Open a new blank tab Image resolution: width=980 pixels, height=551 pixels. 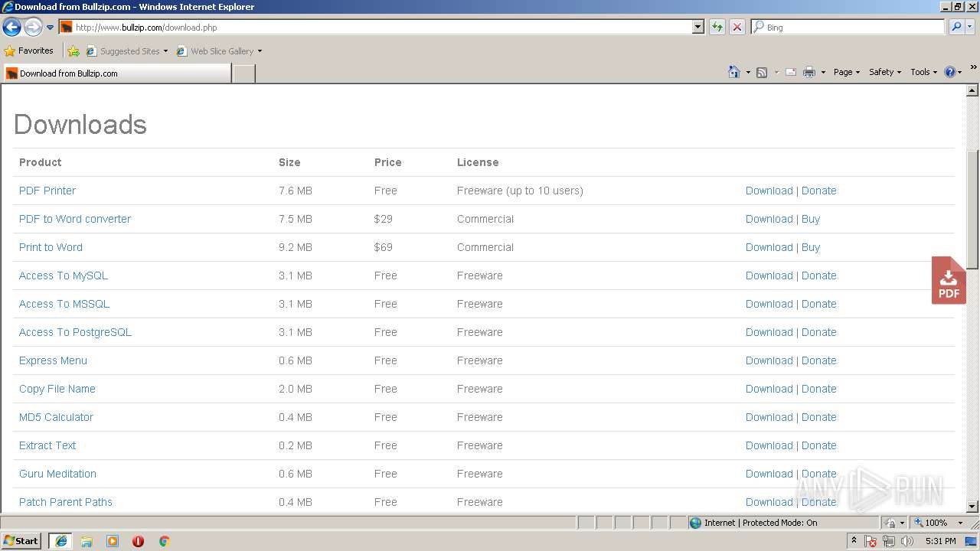(243, 73)
